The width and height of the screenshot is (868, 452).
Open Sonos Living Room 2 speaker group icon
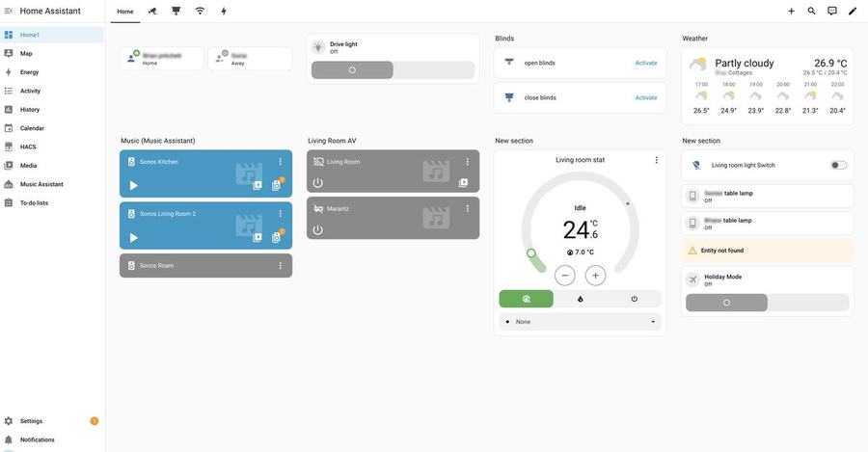click(276, 237)
